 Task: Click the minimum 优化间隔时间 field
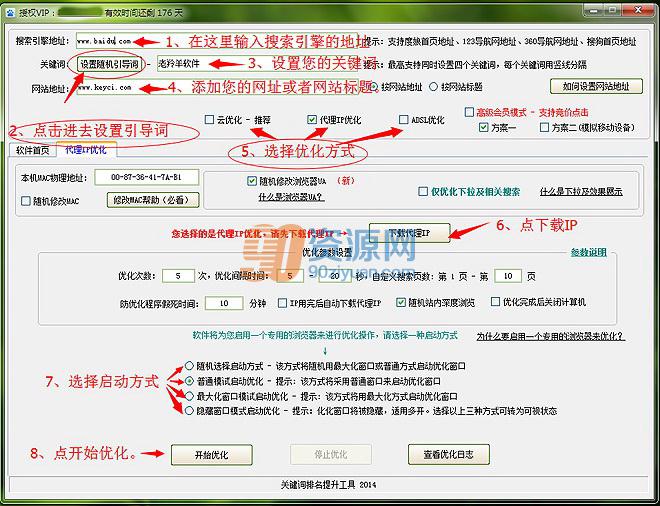pos(290,276)
